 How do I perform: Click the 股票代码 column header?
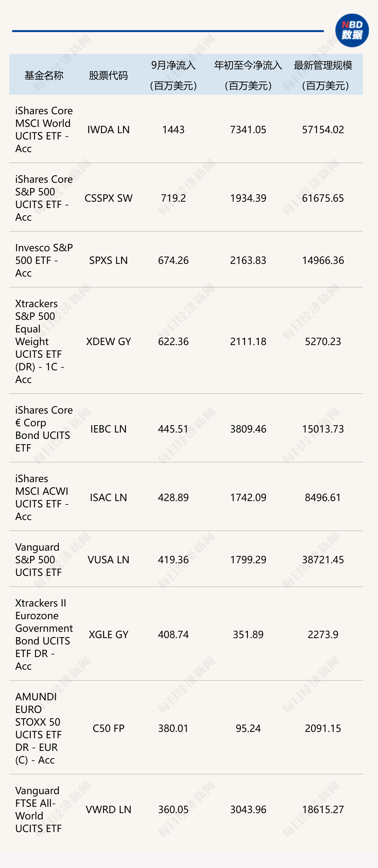(108, 75)
